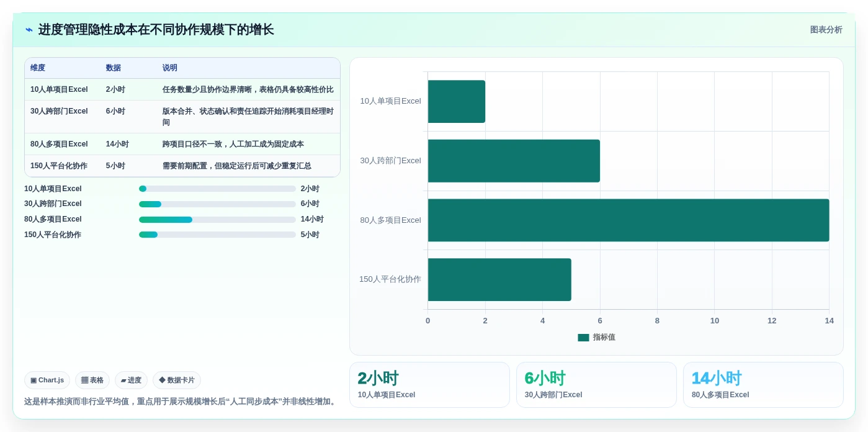Screen dimensions: 868x432
Task: Click x-axis tick label 8
Action: tap(657, 321)
